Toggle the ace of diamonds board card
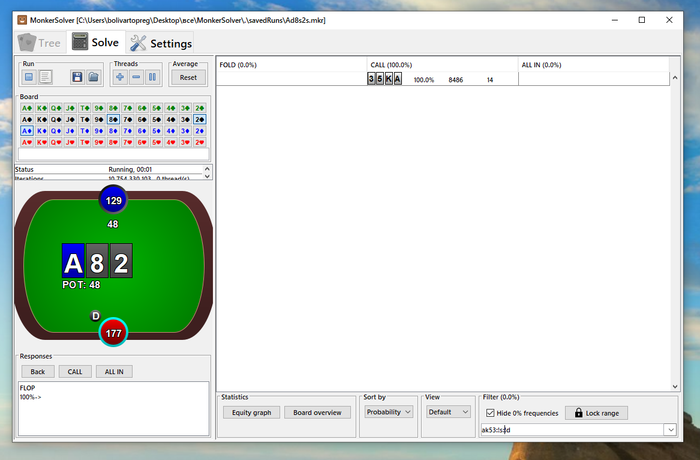The width and height of the screenshot is (700, 460). coord(27,131)
